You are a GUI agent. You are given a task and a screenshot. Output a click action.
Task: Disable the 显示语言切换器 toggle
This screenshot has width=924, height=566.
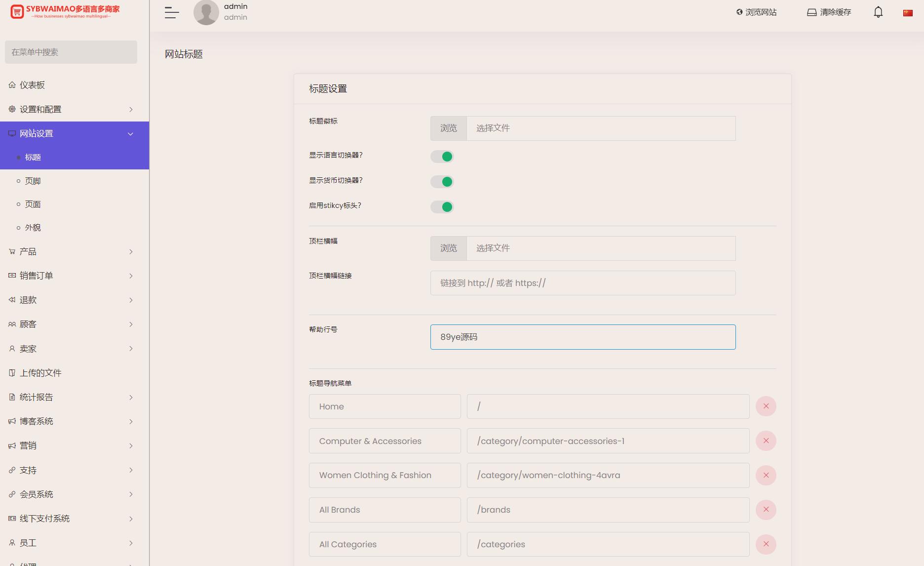(x=442, y=157)
